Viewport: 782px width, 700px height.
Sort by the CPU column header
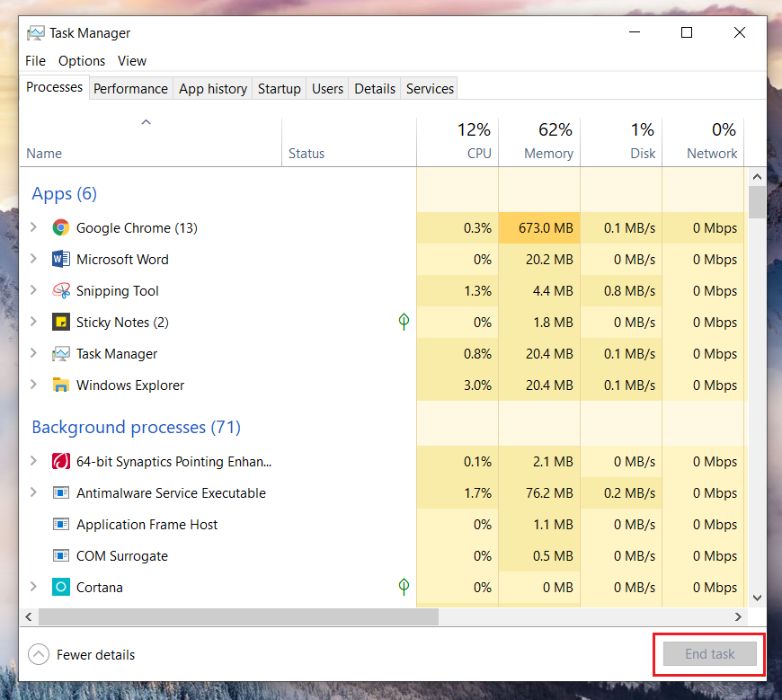tap(458, 142)
